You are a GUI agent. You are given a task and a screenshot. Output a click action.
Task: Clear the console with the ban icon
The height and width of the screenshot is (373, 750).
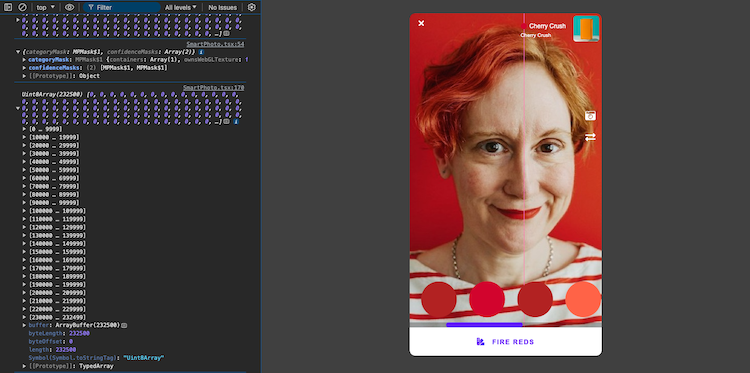22,7
